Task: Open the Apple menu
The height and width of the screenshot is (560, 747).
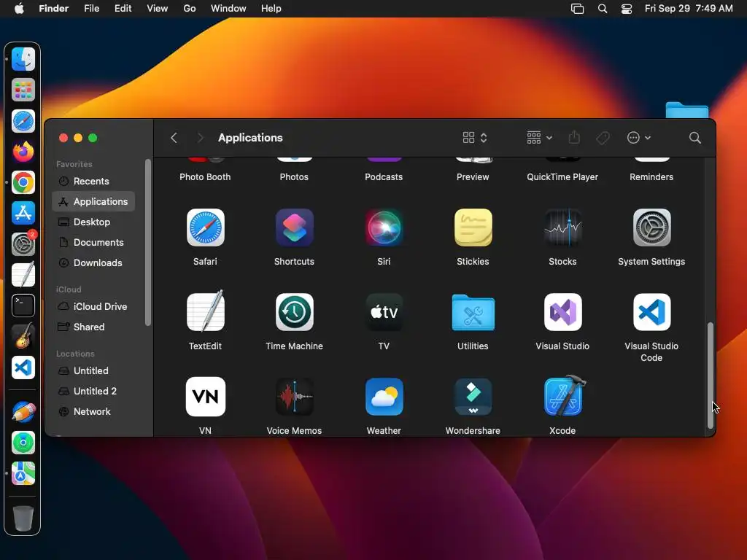Action: pyautogui.click(x=19, y=9)
